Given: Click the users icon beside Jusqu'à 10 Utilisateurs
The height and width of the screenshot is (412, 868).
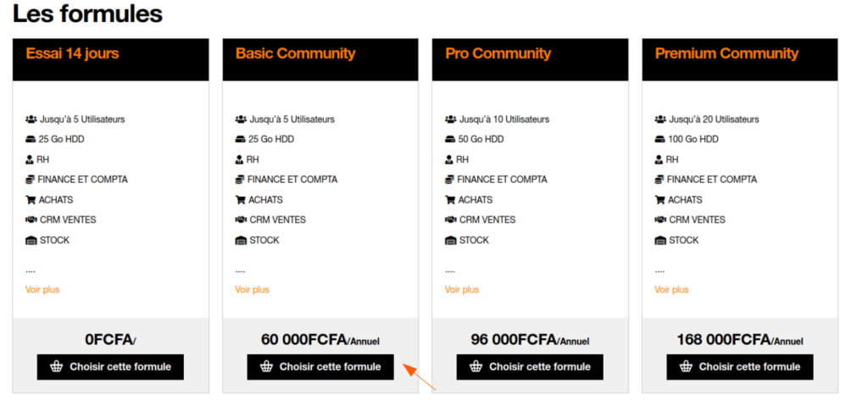Looking at the screenshot, I should [451, 119].
